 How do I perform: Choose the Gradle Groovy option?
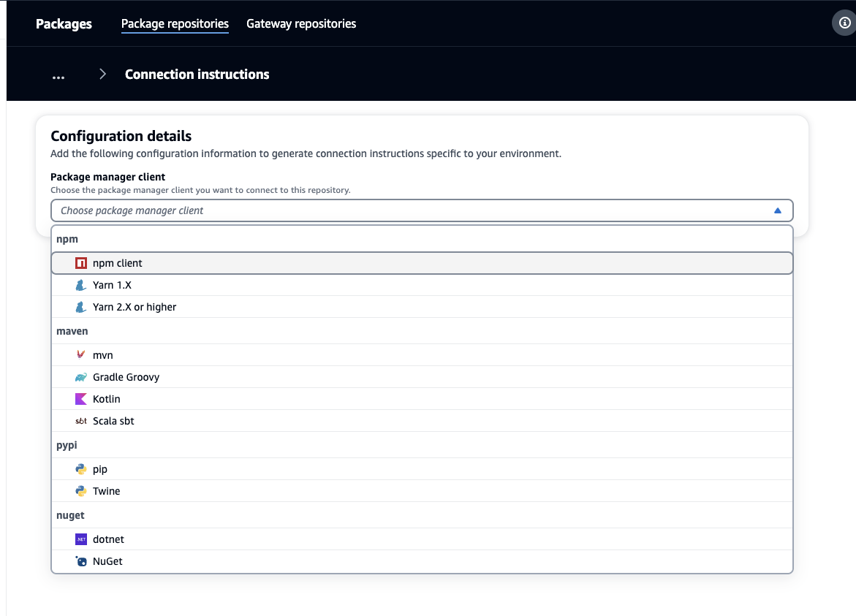422,377
